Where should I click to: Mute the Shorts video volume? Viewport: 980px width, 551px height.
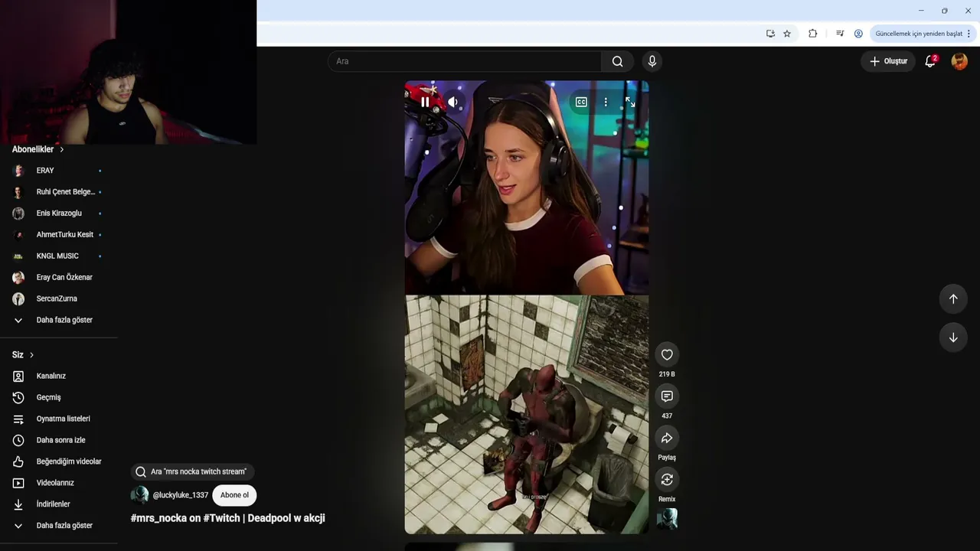click(453, 102)
